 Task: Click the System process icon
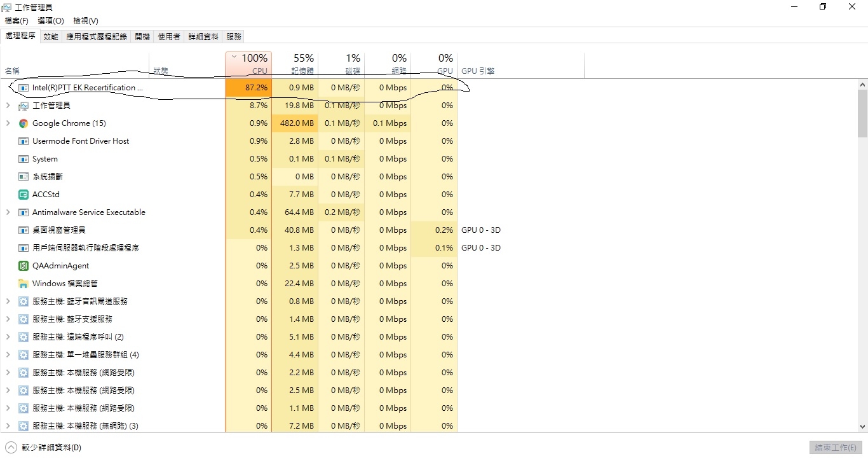tap(24, 159)
